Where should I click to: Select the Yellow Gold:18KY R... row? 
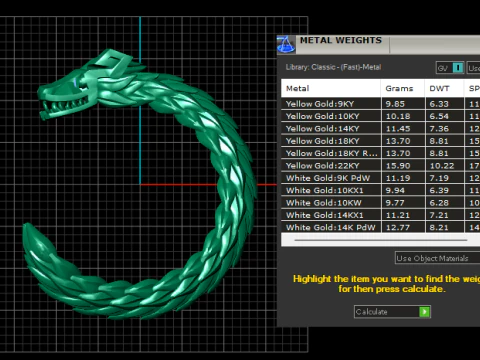(380, 153)
